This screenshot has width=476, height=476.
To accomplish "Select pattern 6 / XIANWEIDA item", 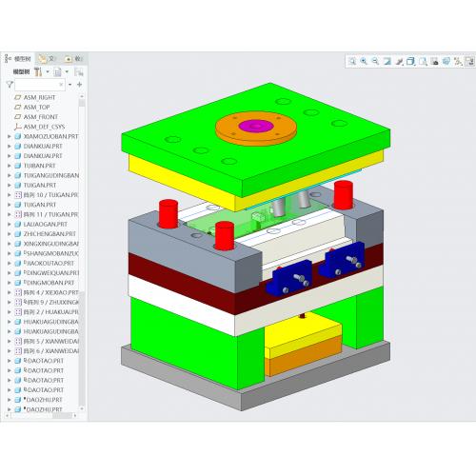I will 51,351.
